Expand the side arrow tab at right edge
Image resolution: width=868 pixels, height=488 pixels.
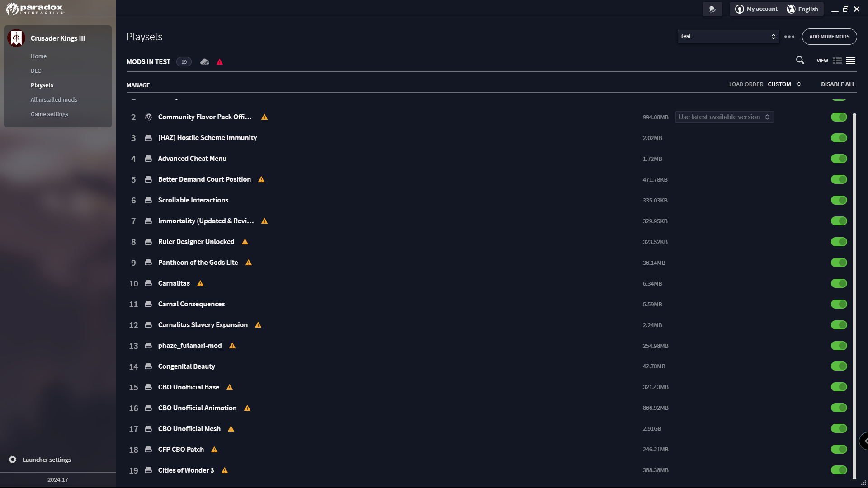point(864,441)
